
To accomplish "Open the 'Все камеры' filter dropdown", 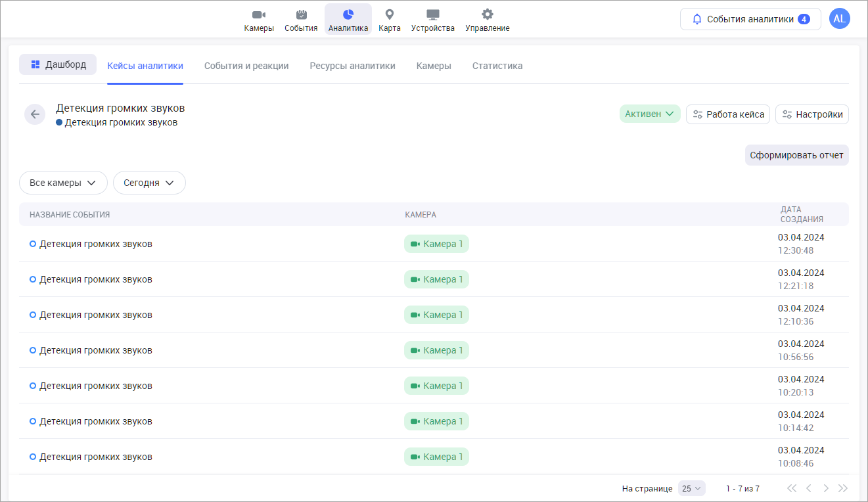I will point(63,183).
